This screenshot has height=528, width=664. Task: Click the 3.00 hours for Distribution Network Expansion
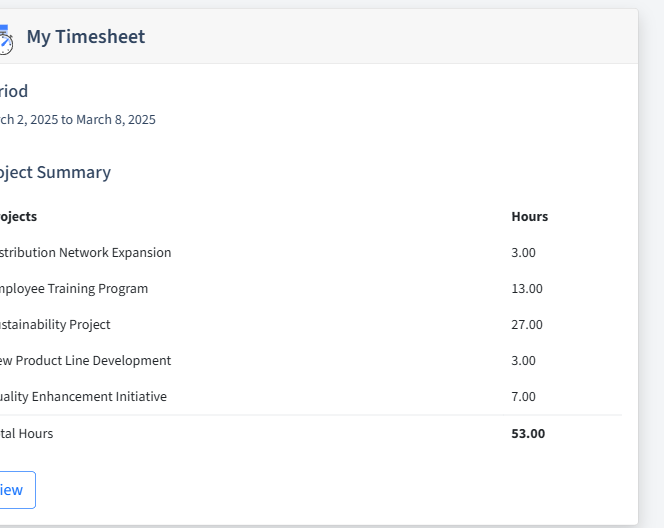pos(523,252)
